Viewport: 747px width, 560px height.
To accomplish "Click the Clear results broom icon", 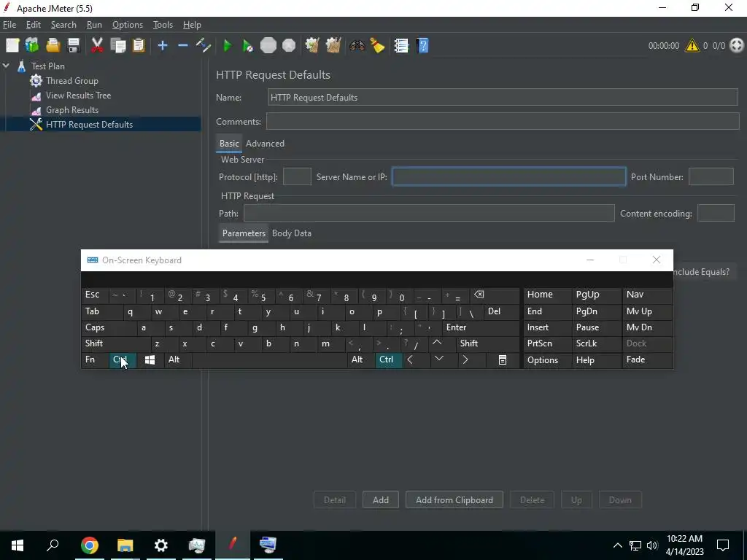I will click(x=312, y=46).
